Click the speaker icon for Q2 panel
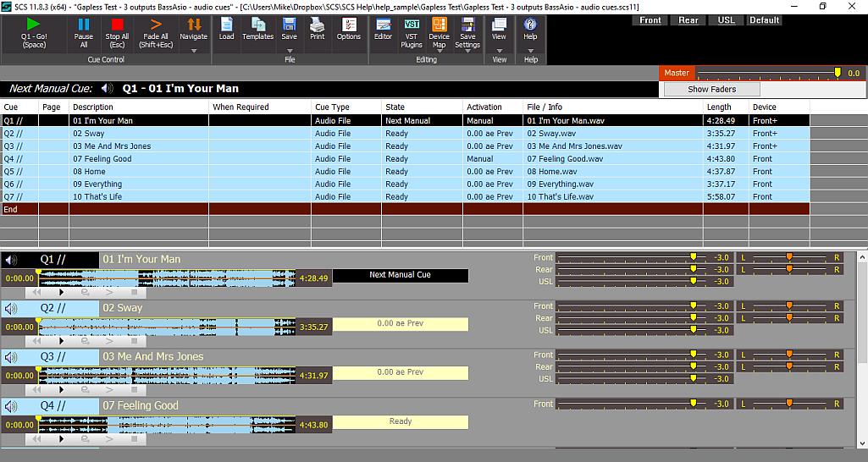 point(11,308)
